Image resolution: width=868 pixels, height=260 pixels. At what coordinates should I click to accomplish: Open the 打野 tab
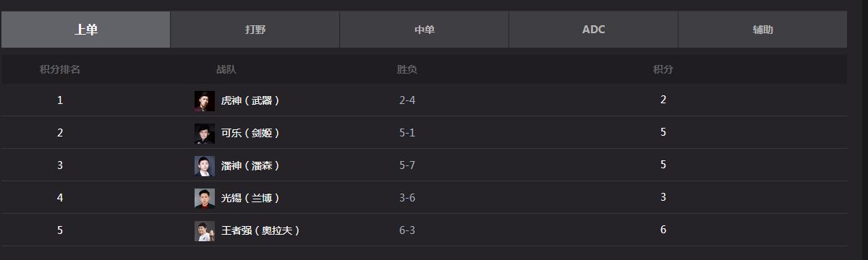[255, 30]
